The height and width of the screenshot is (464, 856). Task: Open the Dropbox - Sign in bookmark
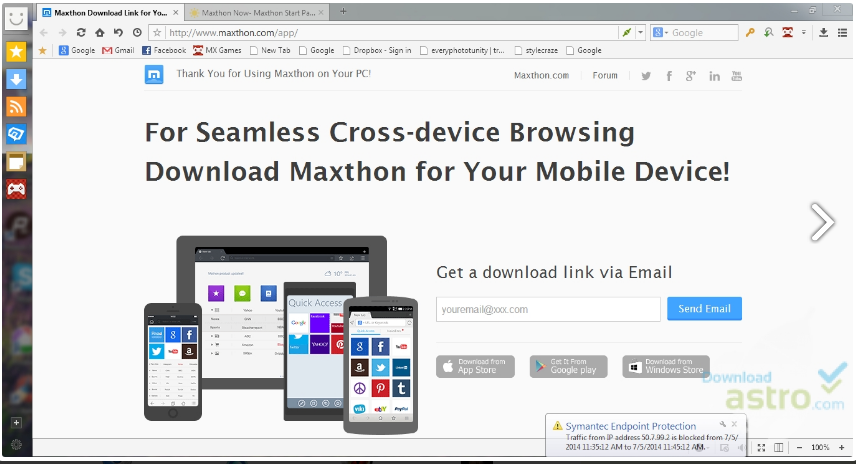[x=377, y=50]
